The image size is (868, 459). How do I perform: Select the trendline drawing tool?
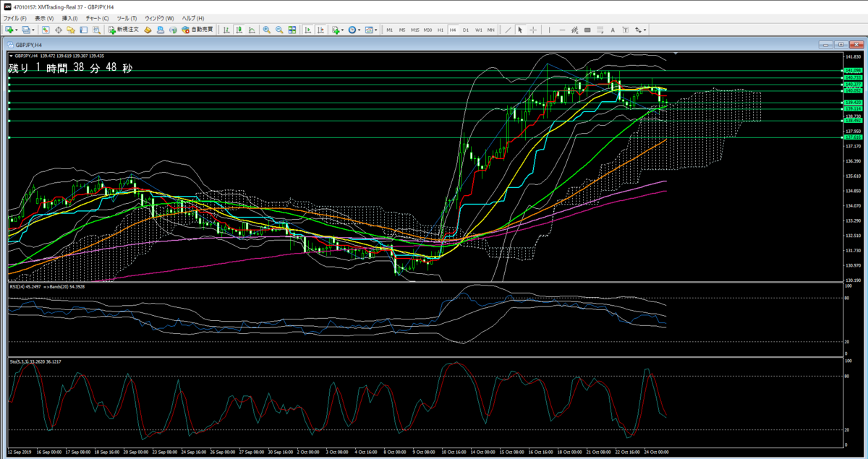click(508, 30)
